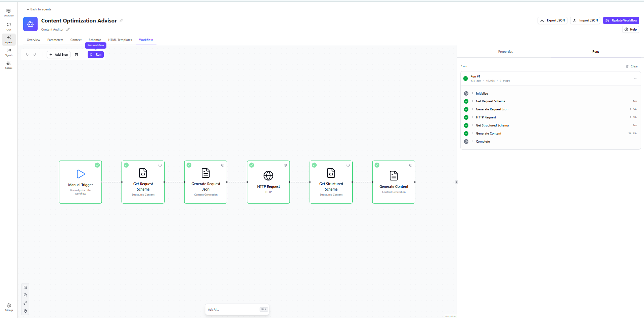The image size is (644, 318).
Task: Open the Settings gear in the sidebar
Action: click(x=9, y=307)
